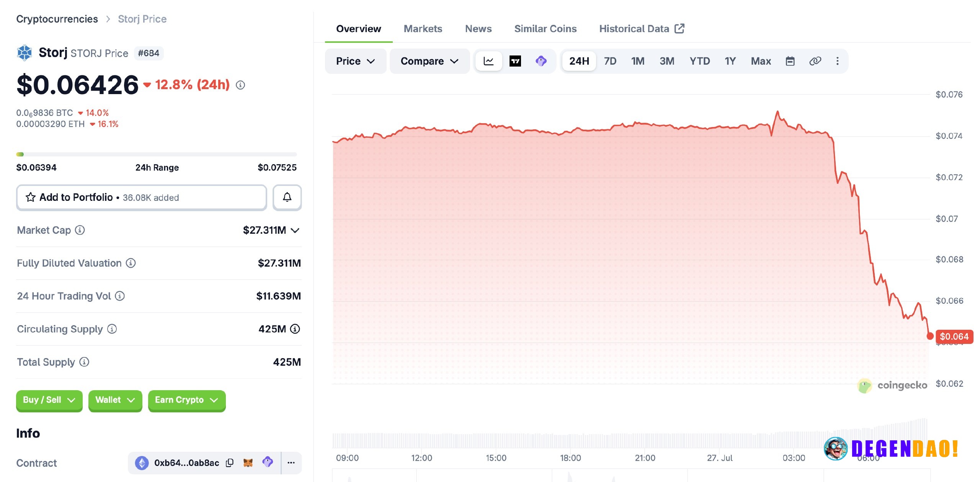Open price change info tooltip icon
980x482 pixels.
[240, 85]
